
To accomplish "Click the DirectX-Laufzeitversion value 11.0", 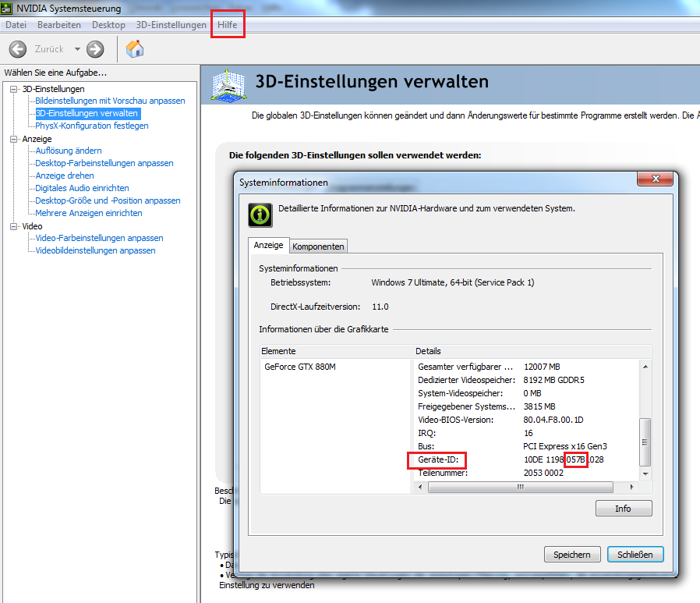I will [380, 307].
